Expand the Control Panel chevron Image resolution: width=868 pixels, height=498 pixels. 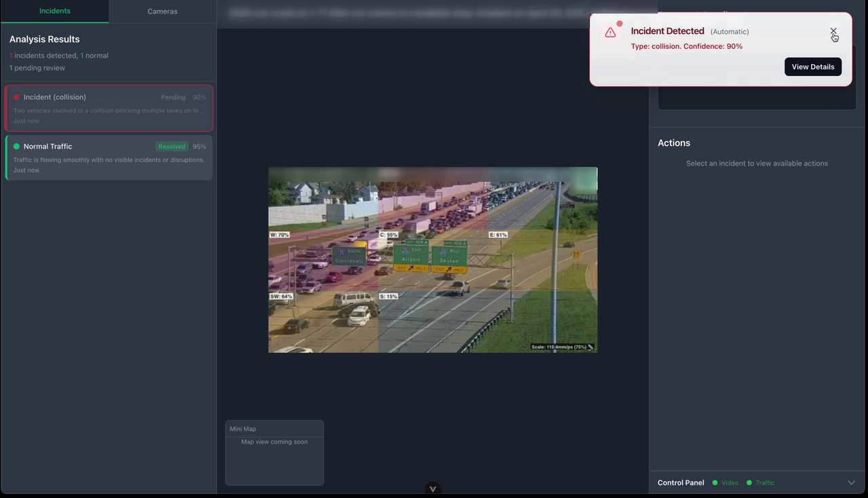(851, 482)
